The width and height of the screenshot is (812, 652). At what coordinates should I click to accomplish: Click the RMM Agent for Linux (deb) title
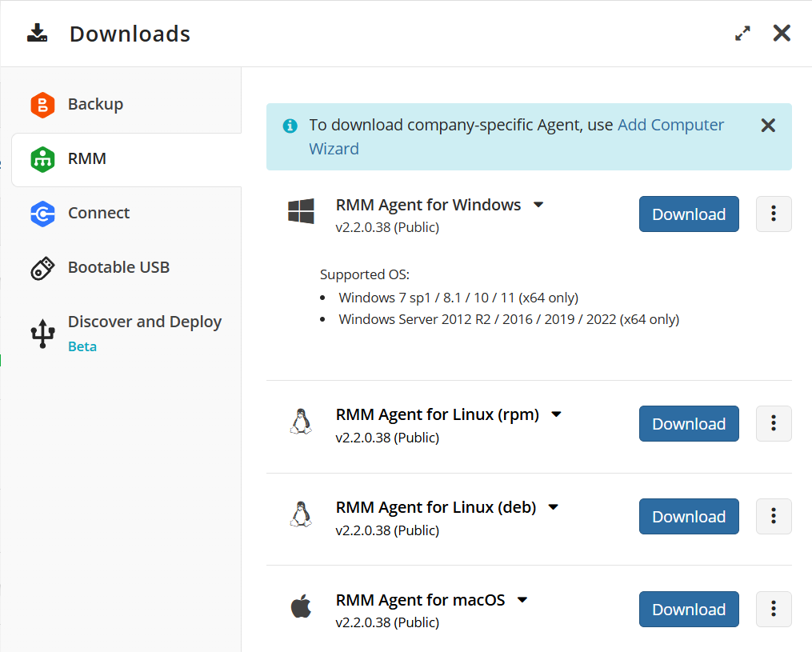[x=436, y=507]
